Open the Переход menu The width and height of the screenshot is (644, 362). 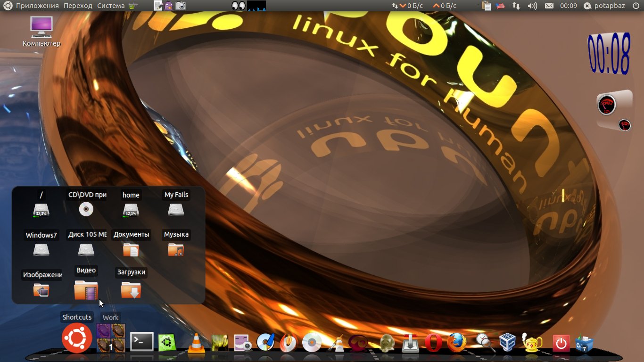point(78,6)
